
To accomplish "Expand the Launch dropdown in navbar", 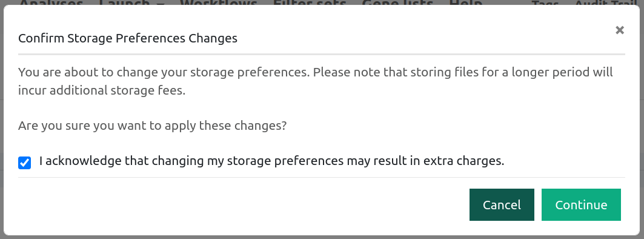I will [132, 2].
